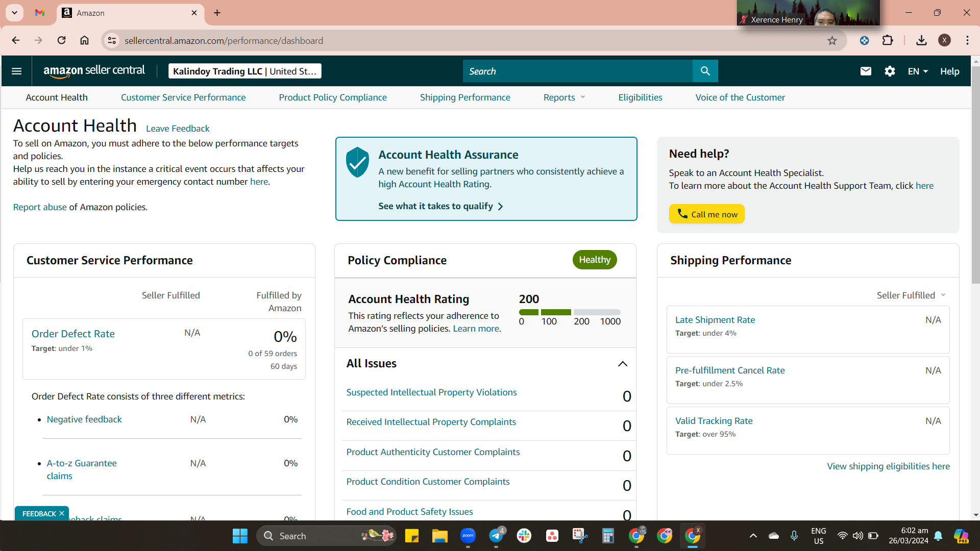This screenshot has width=980, height=551.
Task: Switch to the pinned Gmail tab
Action: 40,13
